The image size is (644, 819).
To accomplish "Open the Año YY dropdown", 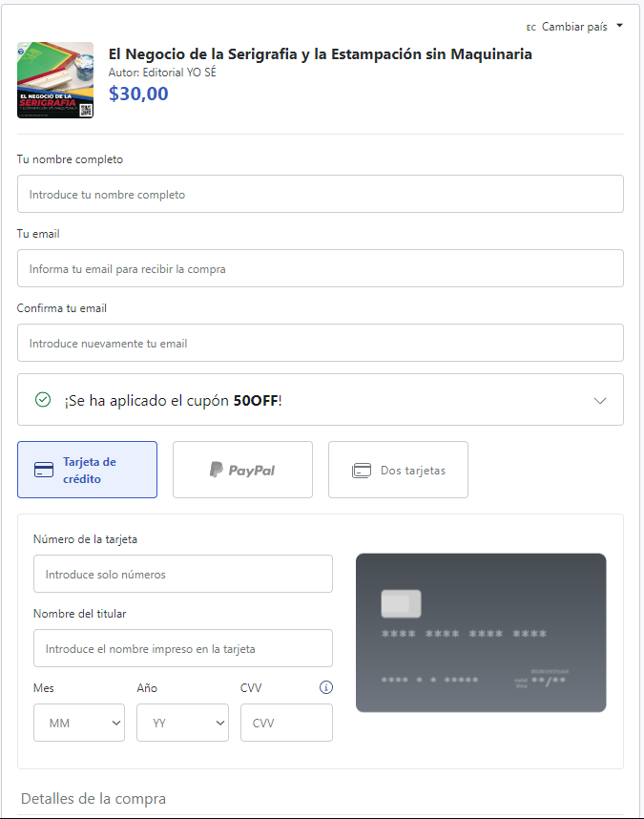I will tap(182, 723).
